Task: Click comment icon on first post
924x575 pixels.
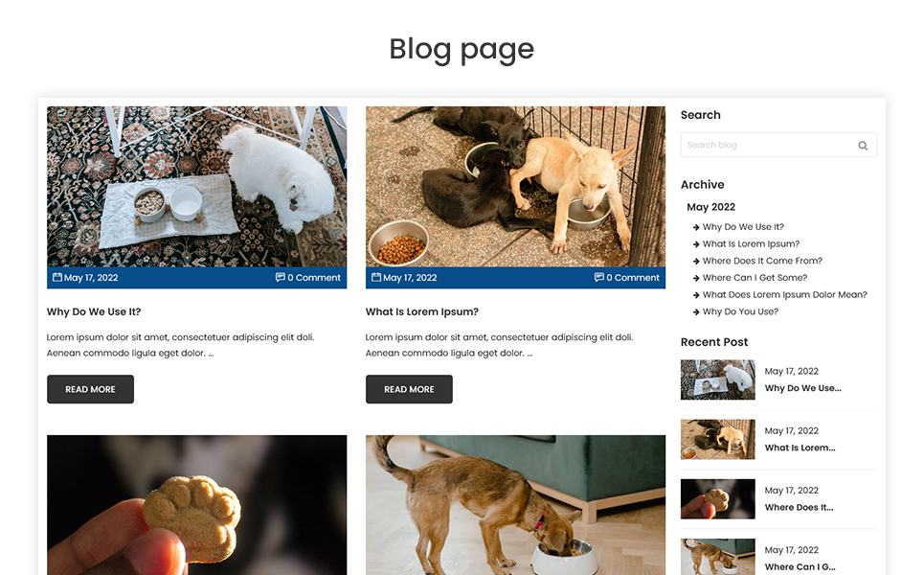Action: click(280, 277)
